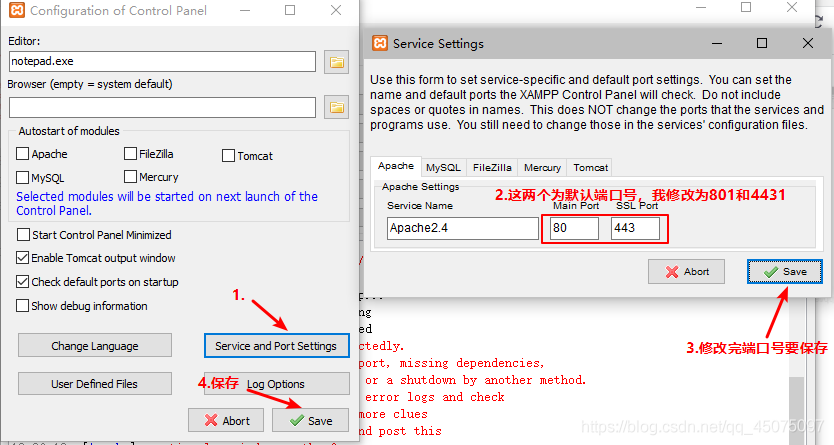The width and height of the screenshot is (834, 445).
Task: Click the 'Apache Settings' group label
Action: click(x=421, y=187)
